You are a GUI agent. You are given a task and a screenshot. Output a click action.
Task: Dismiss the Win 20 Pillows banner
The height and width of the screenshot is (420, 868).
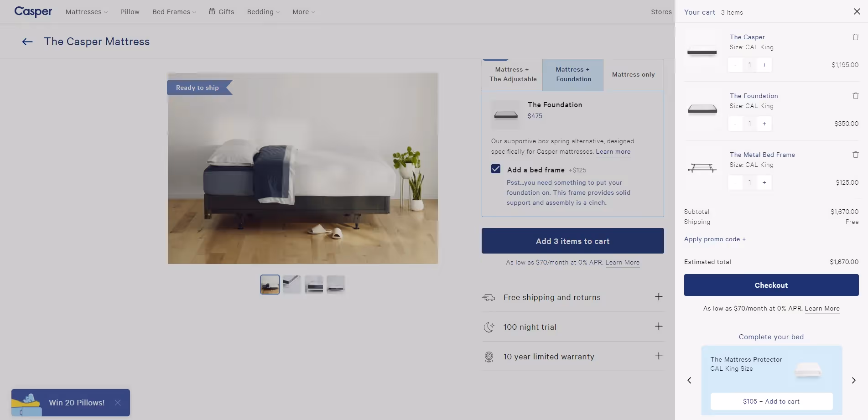118,403
